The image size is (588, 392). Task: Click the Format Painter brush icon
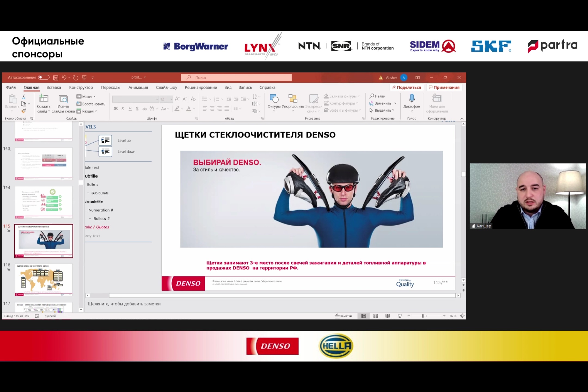24,111
